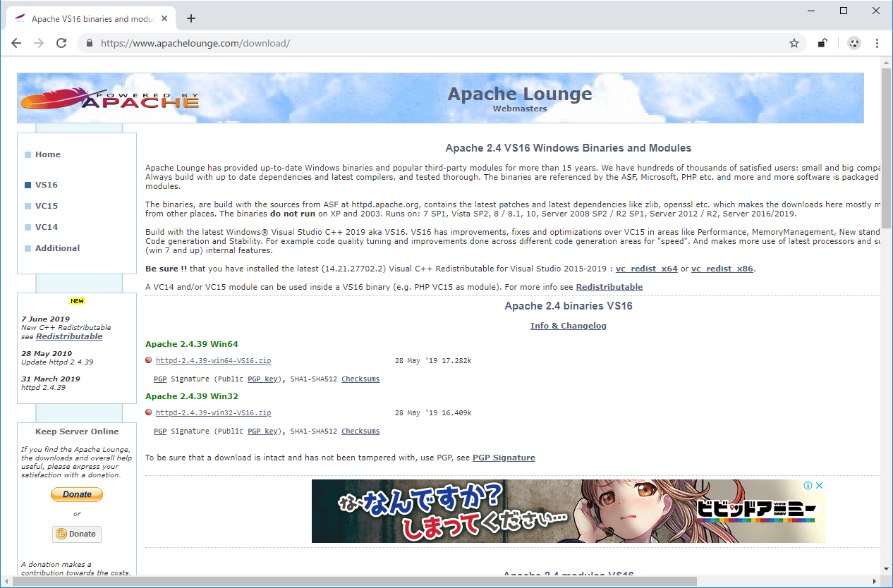The image size is (893, 588).
Task: Click the vertical page scrollbar thumb
Action: [887, 148]
